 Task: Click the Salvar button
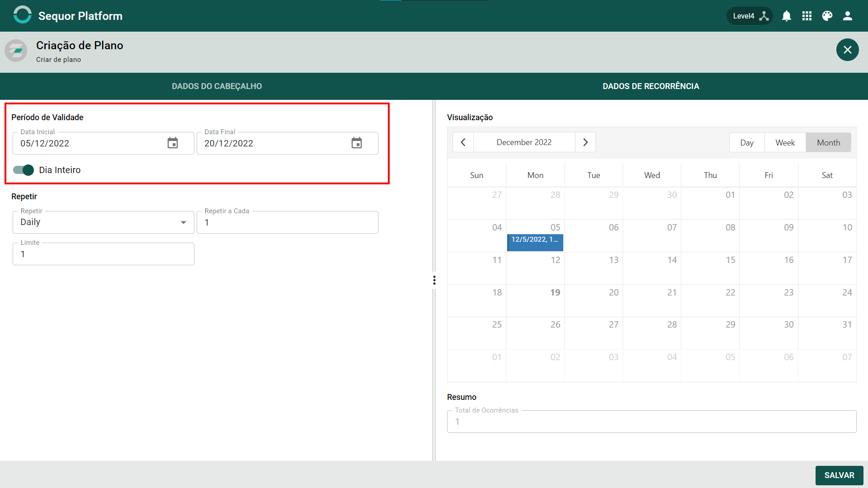point(839,475)
